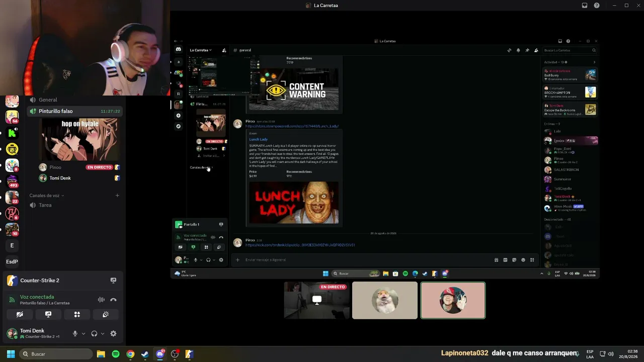Open the Escape the Backrooms activity card
The height and width of the screenshot is (362, 644).
pos(570,109)
